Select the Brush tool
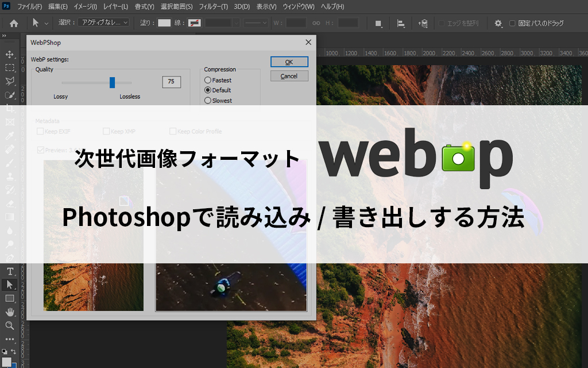Image resolution: width=588 pixels, height=368 pixels. (10, 163)
